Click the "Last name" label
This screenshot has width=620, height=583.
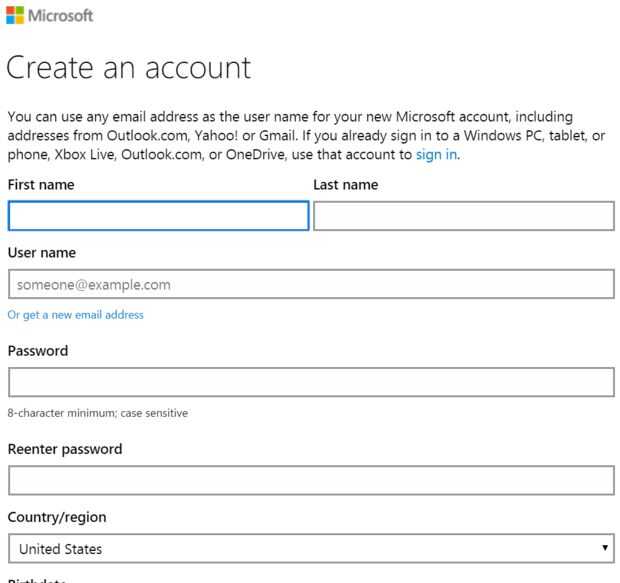345,185
